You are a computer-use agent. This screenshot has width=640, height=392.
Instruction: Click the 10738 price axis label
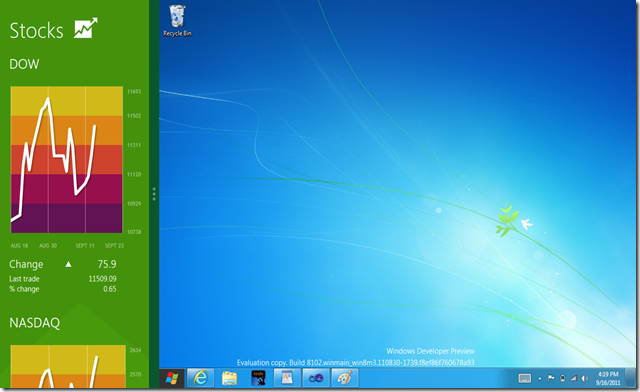tap(134, 232)
